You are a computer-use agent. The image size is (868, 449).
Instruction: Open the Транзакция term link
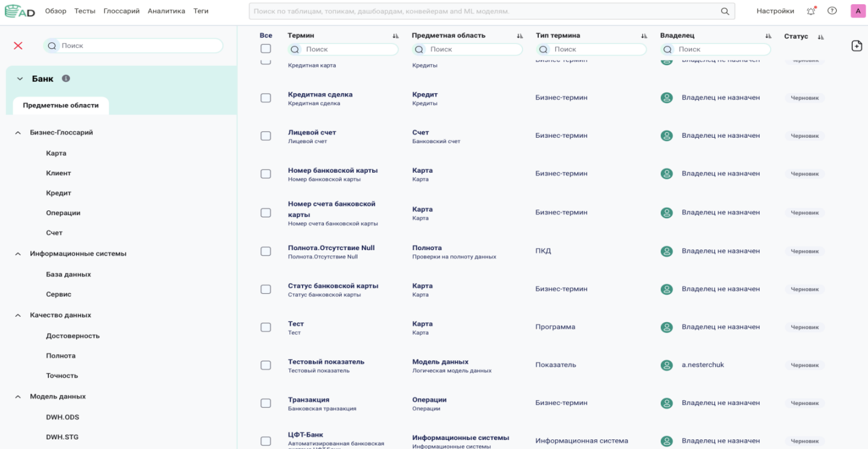[x=309, y=399]
